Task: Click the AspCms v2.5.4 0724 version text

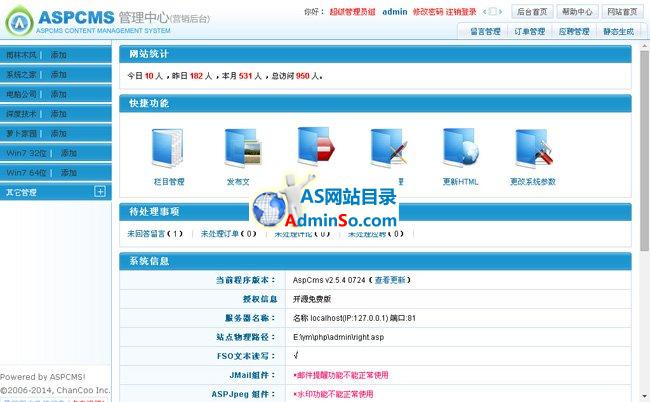Action: 329,280
